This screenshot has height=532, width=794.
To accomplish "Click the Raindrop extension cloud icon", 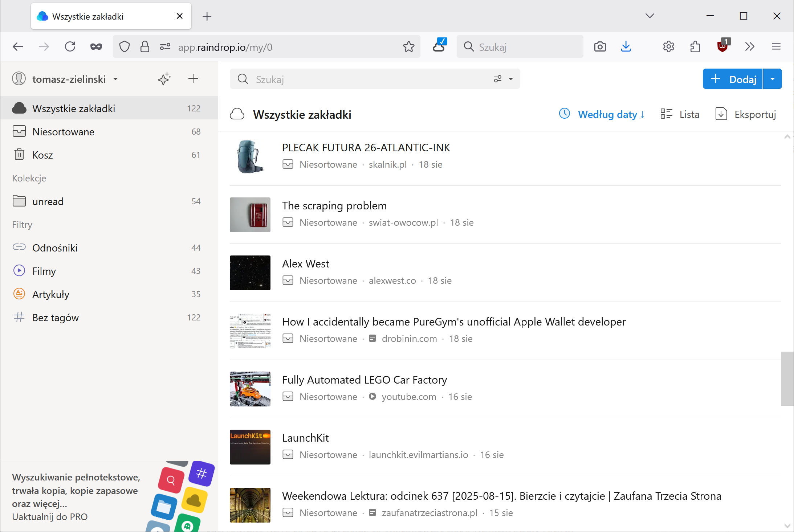I will tap(440, 46).
